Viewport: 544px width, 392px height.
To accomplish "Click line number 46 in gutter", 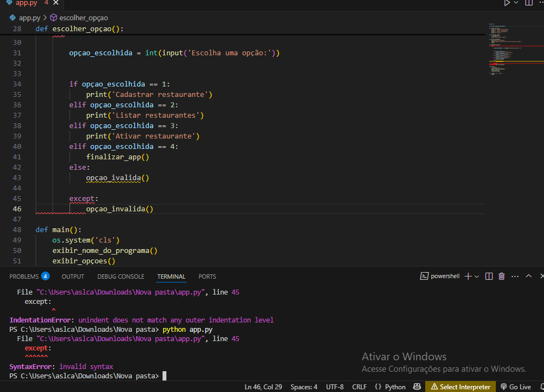I will pyautogui.click(x=17, y=209).
